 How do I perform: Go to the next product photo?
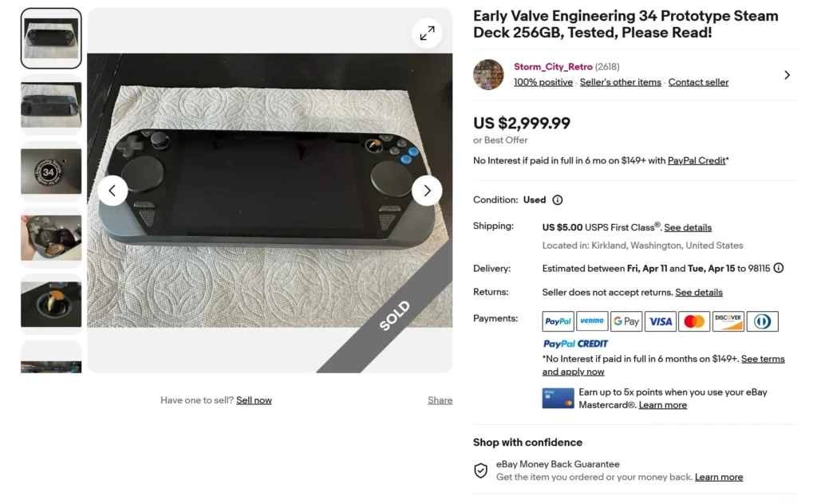click(x=427, y=191)
